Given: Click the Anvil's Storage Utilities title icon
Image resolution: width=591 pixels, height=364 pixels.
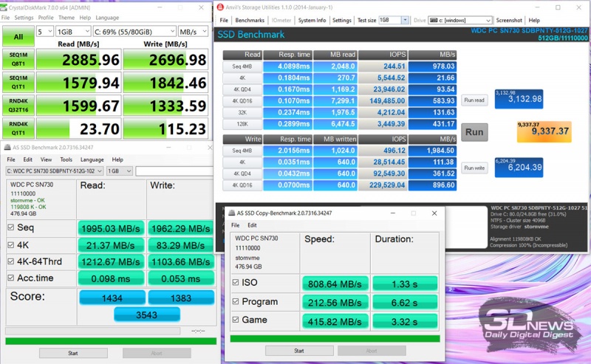Looking at the screenshot, I should (220, 7).
